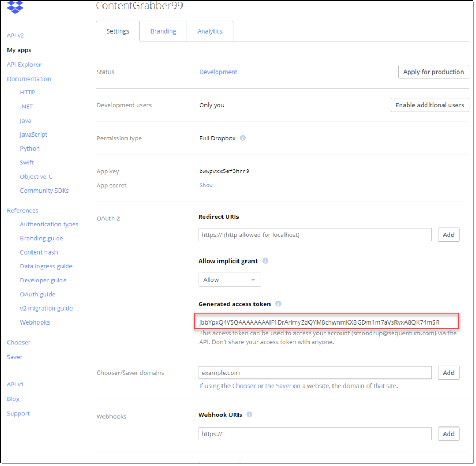Click Apply for production
This screenshot has width=476, height=466.
click(x=433, y=72)
